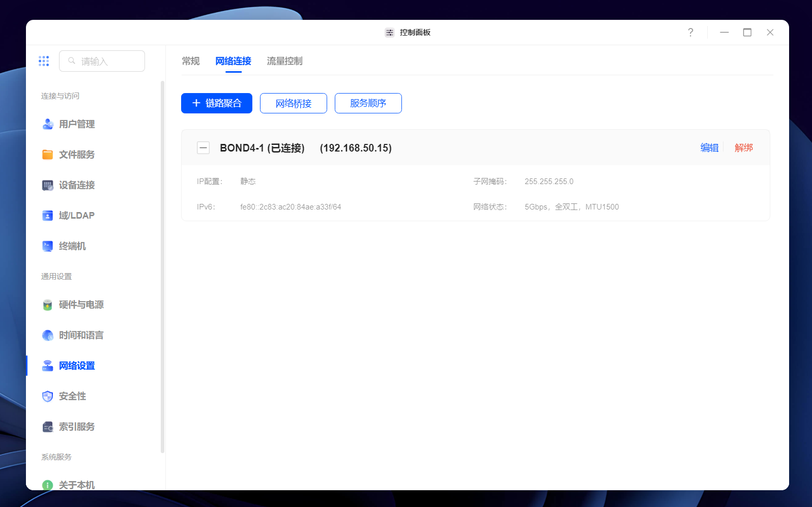Viewport: 812px width, 507px height.
Task: Open 域/LDAP icon in sidebar
Action: (48, 216)
